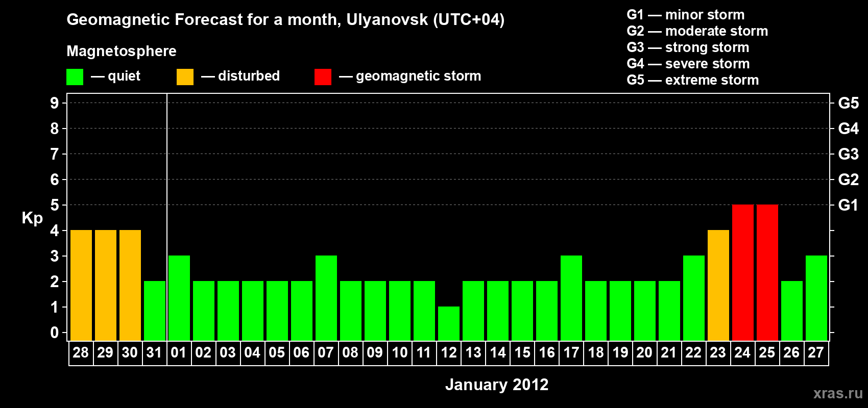Image resolution: width=868 pixels, height=408 pixels.
Task: Click the 'G5 — extreme storm' legend line
Action: (x=692, y=80)
